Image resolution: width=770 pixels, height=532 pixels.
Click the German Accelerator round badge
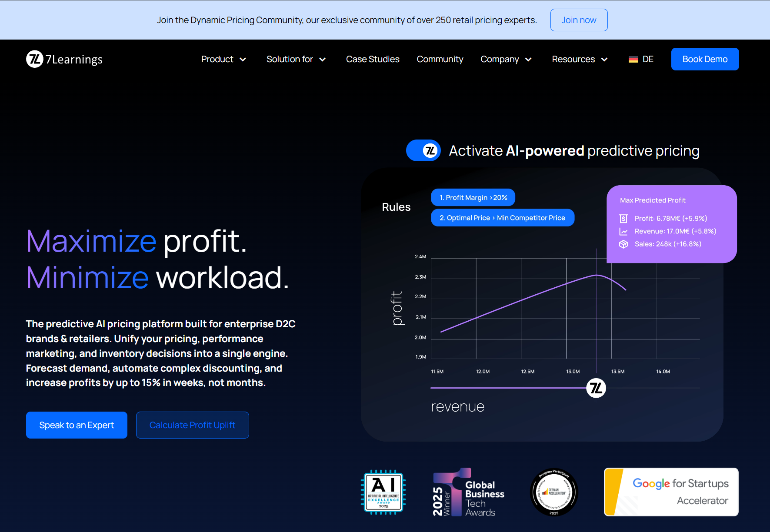pyautogui.click(x=554, y=492)
